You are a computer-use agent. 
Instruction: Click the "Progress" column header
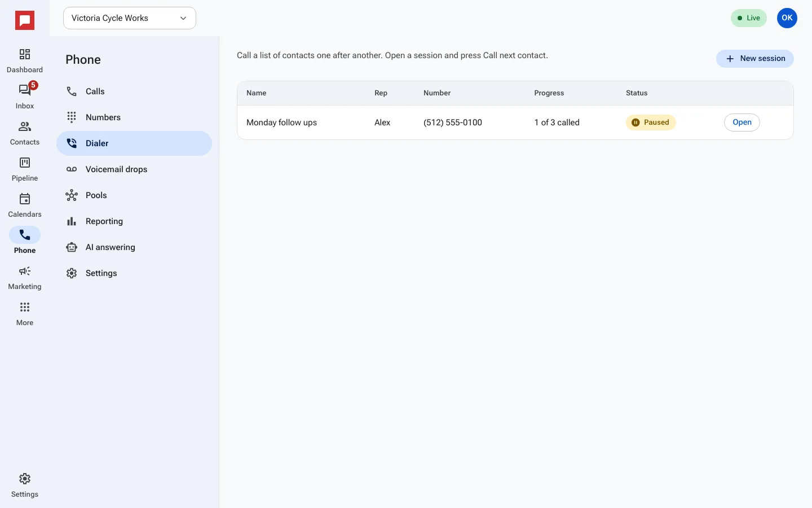(549, 93)
